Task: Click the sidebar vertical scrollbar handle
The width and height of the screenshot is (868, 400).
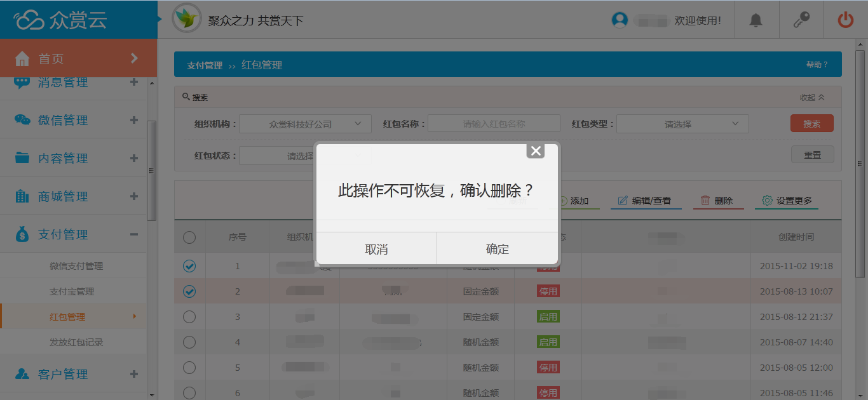Action: pos(151,170)
